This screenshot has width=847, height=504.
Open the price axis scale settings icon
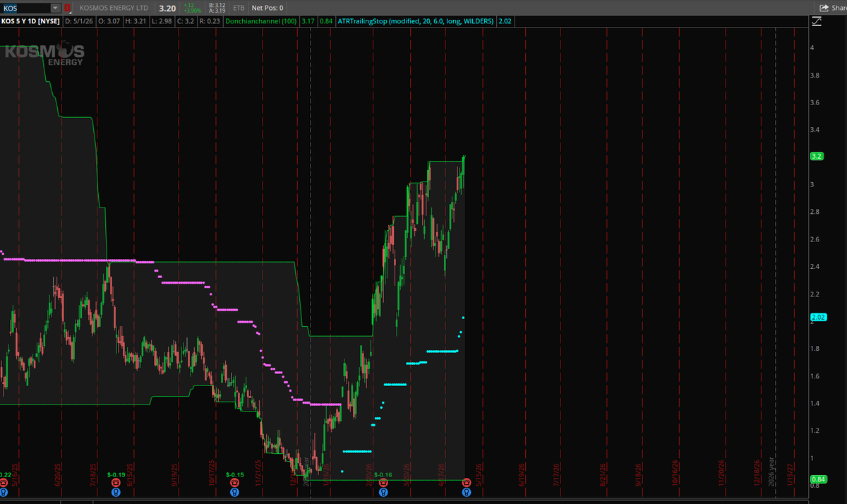pos(817,21)
